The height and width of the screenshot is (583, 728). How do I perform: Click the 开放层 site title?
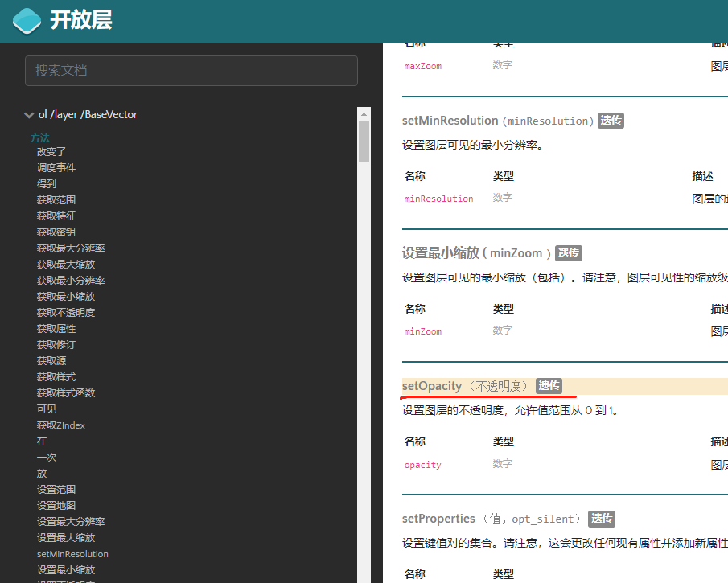[x=80, y=20]
